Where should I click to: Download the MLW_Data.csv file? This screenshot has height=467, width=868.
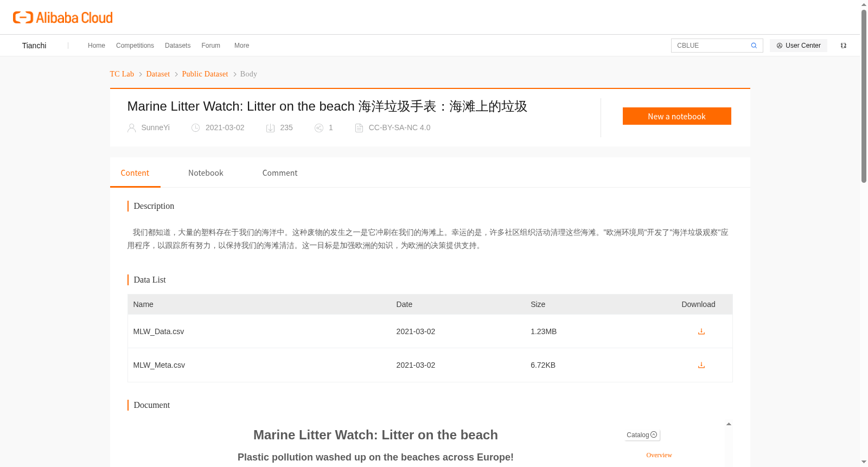click(x=701, y=331)
